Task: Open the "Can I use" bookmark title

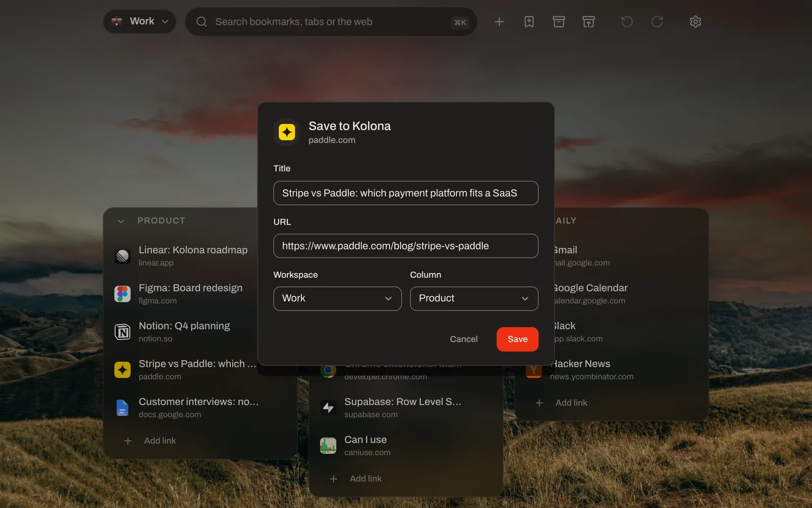Action: (x=365, y=440)
